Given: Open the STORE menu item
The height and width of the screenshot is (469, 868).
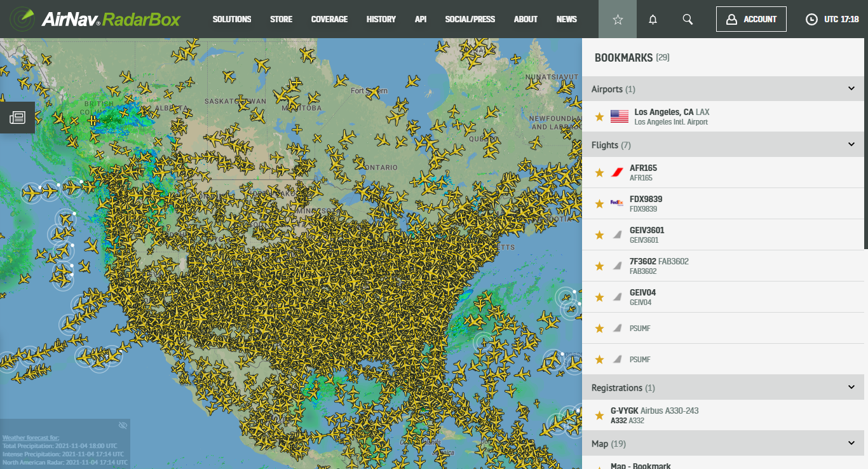Looking at the screenshot, I should [x=281, y=19].
